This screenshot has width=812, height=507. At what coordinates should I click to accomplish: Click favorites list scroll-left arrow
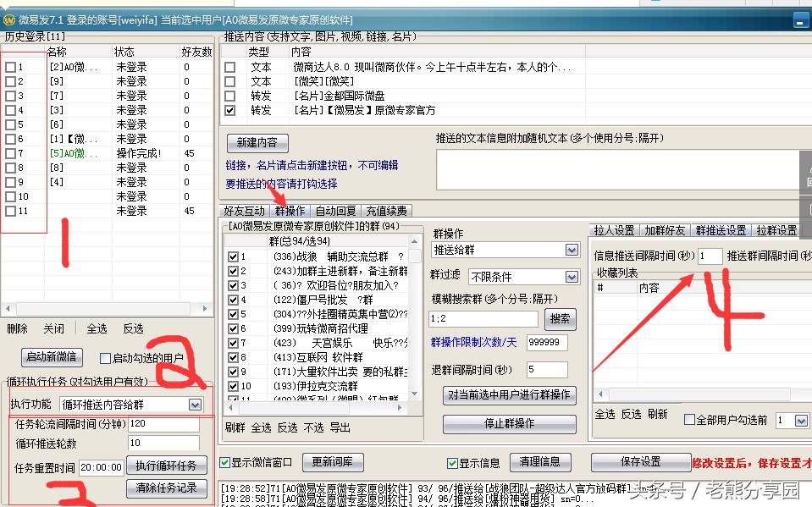[x=600, y=394]
